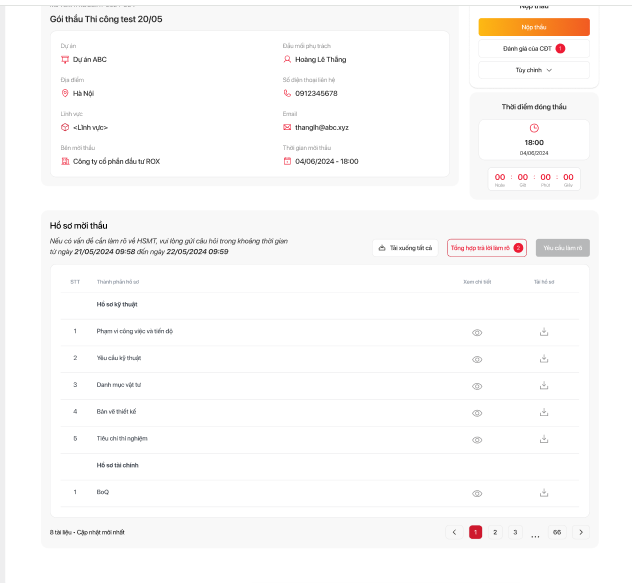Jump to page 66 in pagination
This screenshot has width=632, height=583.
[557, 532]
